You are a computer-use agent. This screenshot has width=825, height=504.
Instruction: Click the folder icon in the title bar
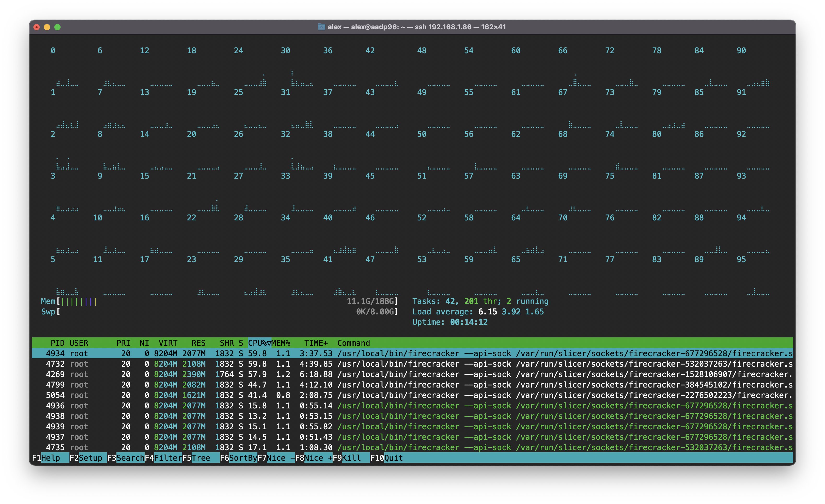(321, 27)
